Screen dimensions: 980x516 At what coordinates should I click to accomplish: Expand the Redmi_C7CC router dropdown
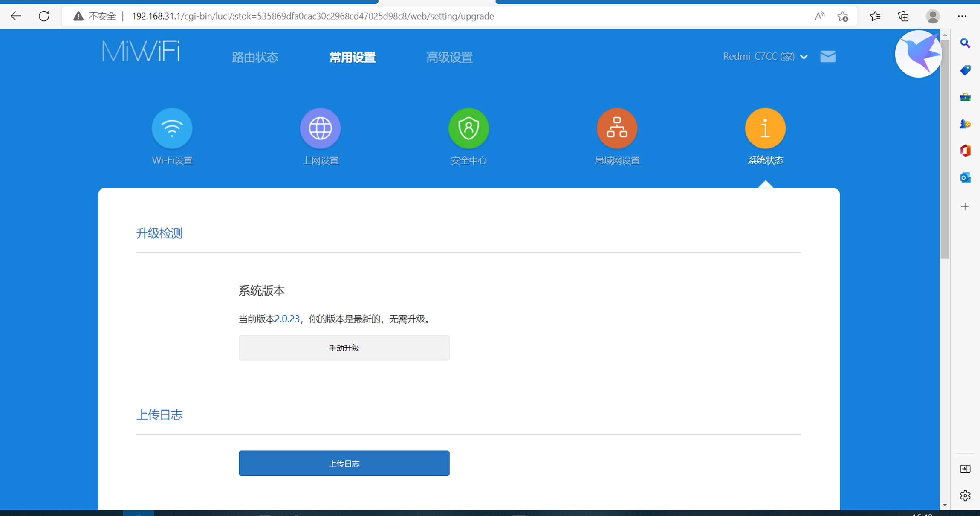(765, 56)
